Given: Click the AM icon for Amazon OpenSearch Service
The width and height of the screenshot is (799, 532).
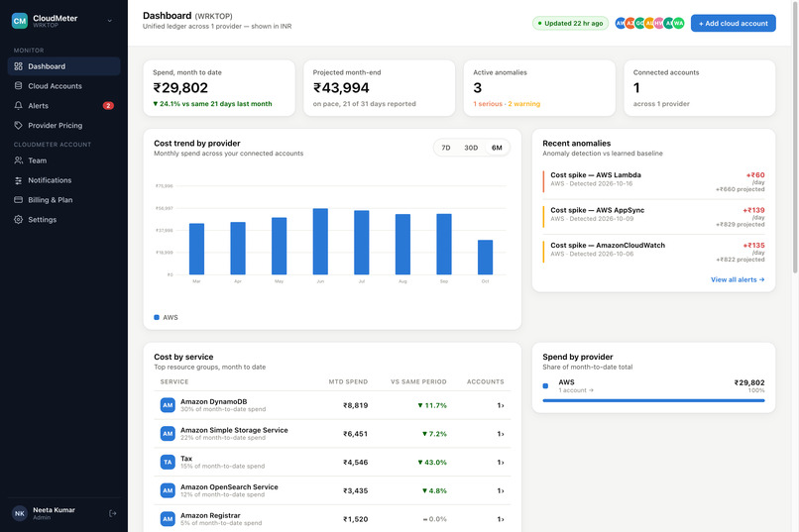Looking at the screenshot, I should [168, 490].
